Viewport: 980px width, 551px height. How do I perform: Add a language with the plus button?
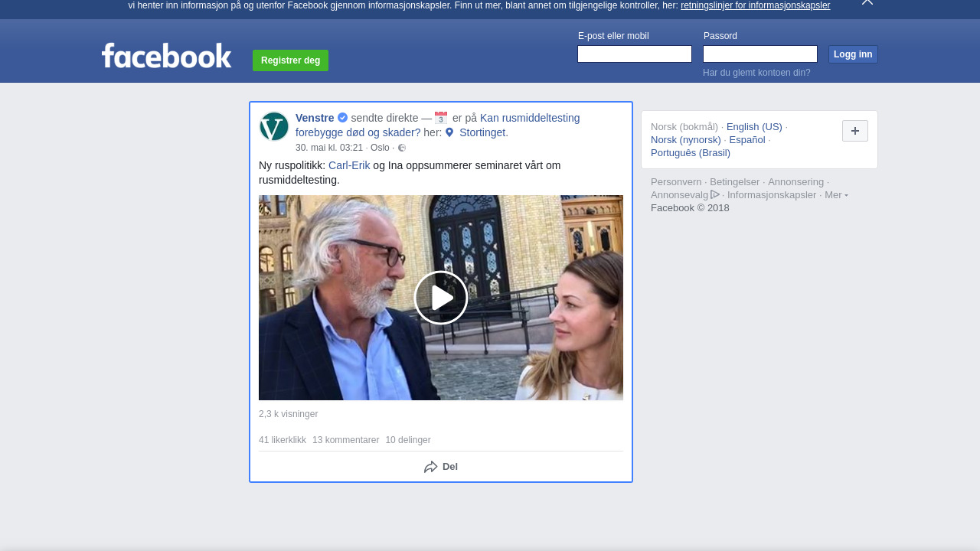tap(855, 131)
